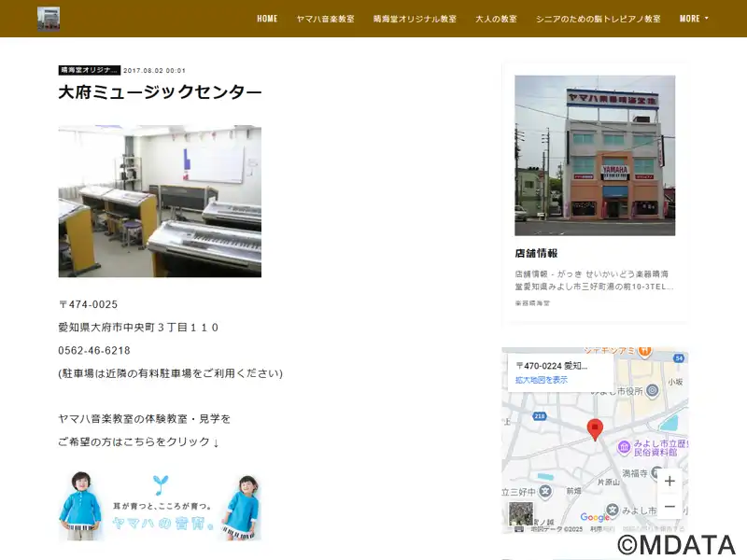Click the orange restaurant marker on the map
The width and height of the screenshot is (747, 560).
click(x=644, y=353)
